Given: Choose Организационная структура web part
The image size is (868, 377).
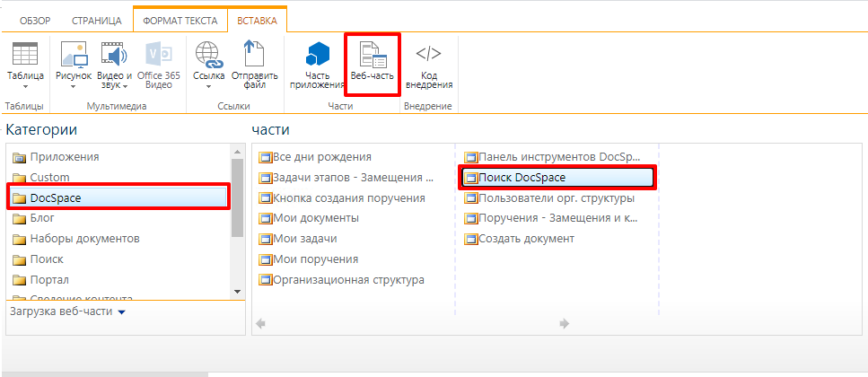Looking at the screenshot, I should (x=342, y=279).
